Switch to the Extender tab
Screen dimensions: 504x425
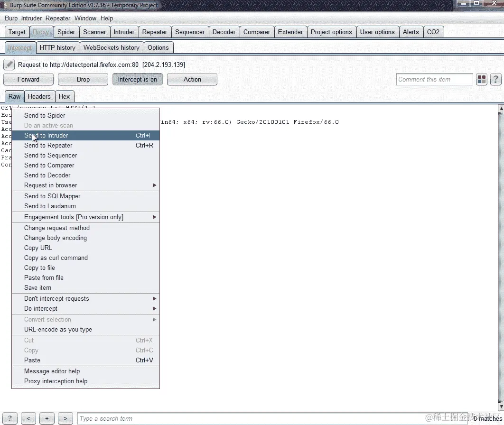coord(290,32)
